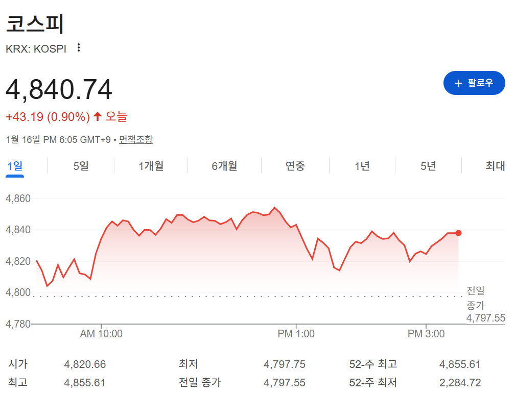
Task: Click the KRX: KOSPI ticker text
Action: (36, 49)
